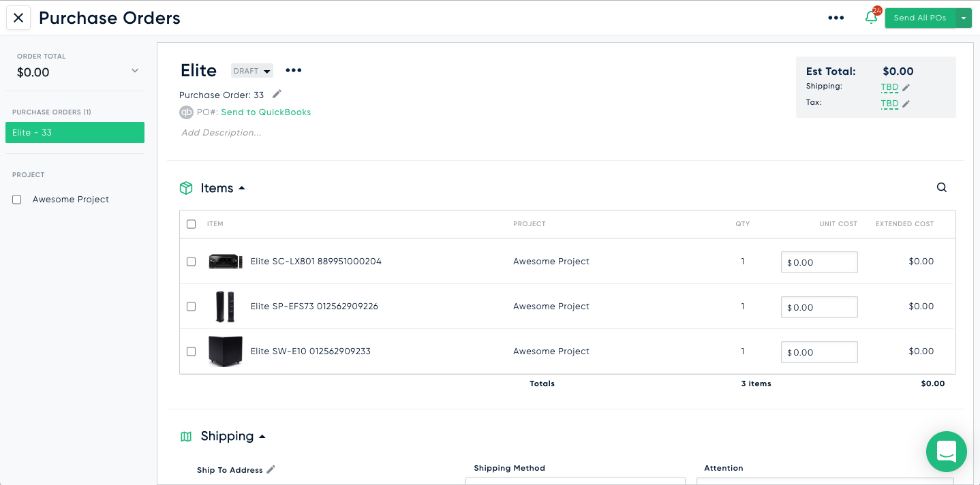Click the QuickBooks logo icon
The height and width of the screenshot is (485, 980).
(x=186, y=112)
